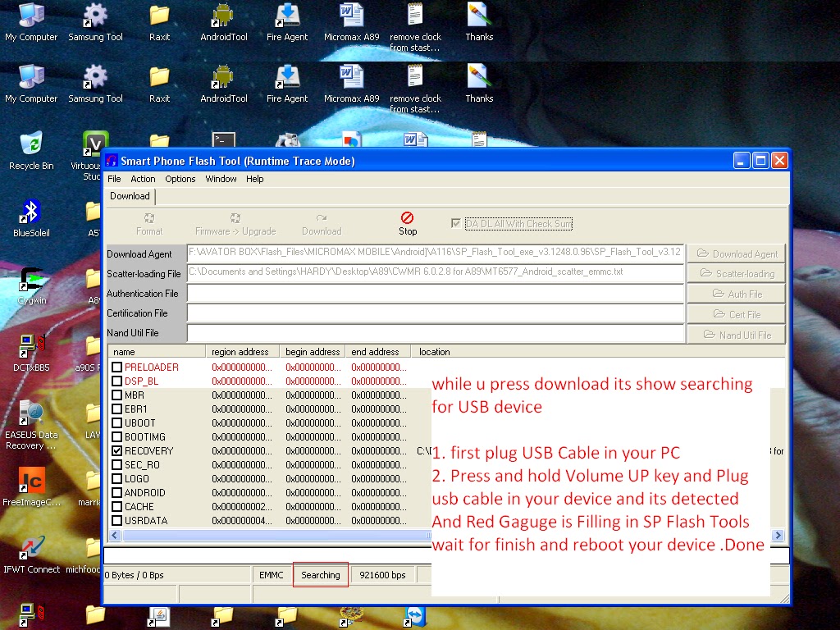Check the USRDATA partition checkbox
Viewport: 840px width, 630px height.
pyautogui.click(x=116, y=520)
